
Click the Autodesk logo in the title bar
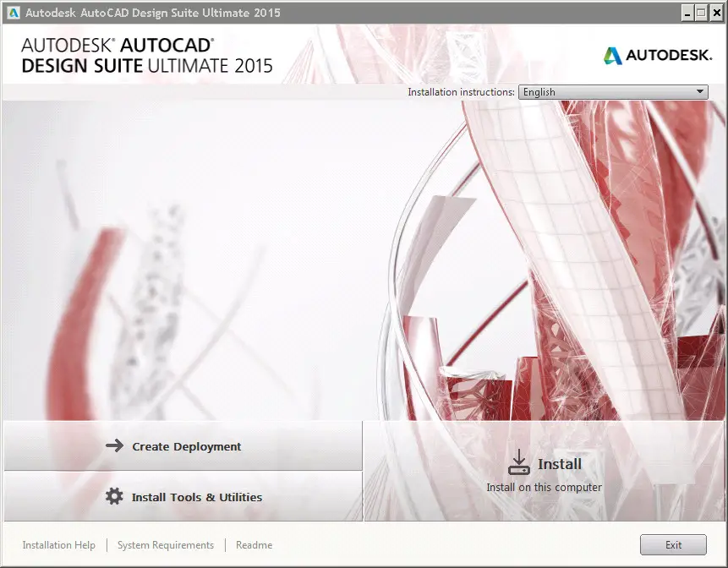pyautogui.click(x=13, y=13)
